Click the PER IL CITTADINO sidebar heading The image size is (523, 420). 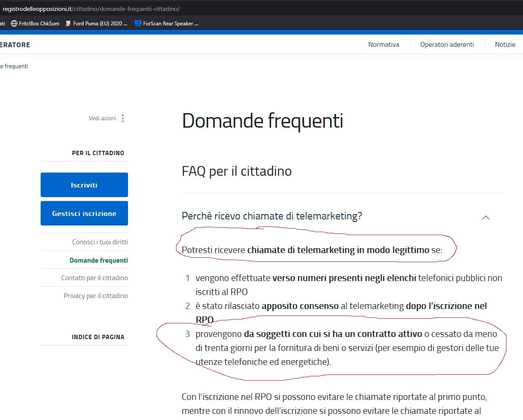[x=98, y=153]
